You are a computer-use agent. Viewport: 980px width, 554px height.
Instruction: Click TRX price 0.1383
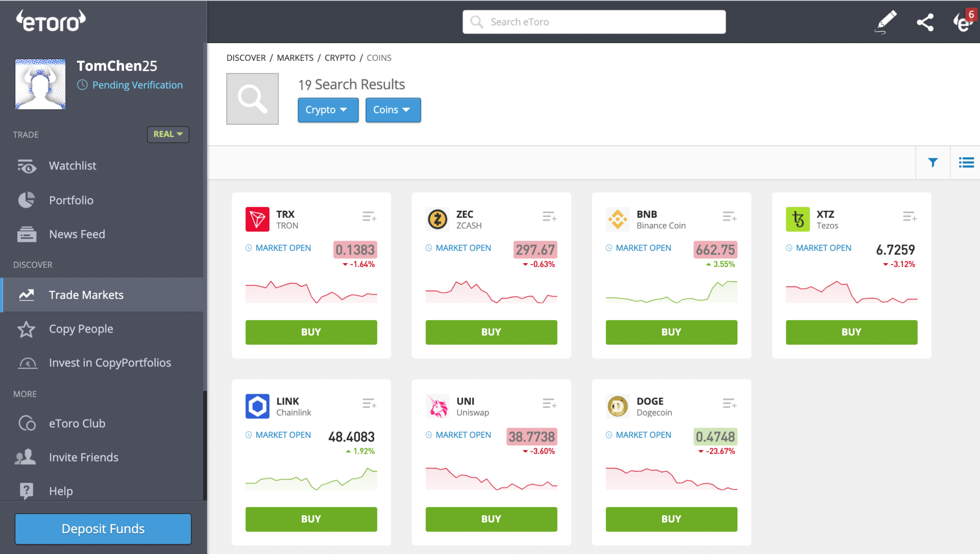355,250
